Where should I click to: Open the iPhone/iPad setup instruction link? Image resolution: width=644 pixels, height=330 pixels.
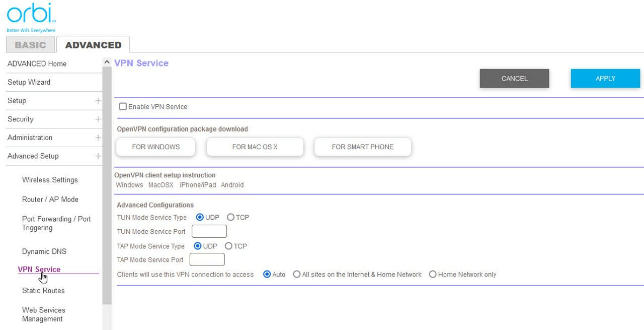(198, 185)
